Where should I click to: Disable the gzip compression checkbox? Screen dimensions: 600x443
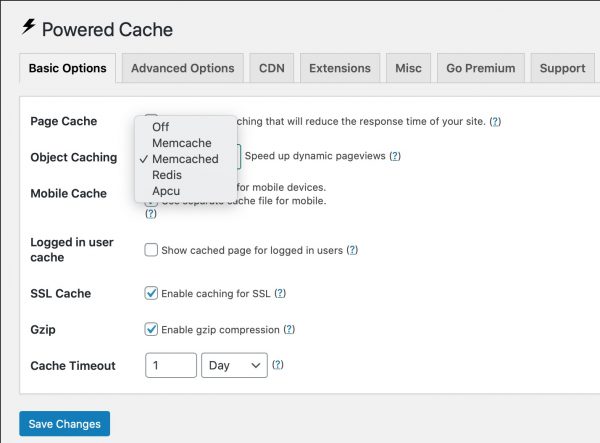tap(152, 329)
